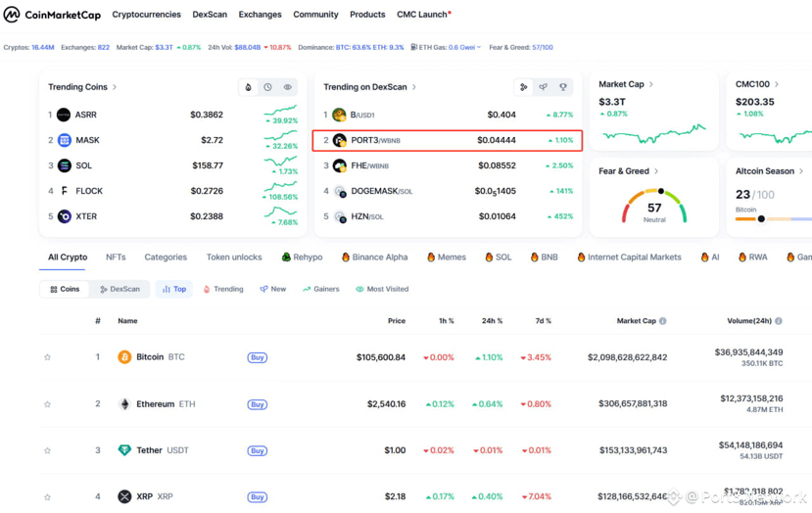The width and height of the screenshot is (812, 513).
Task: Click the SOL coin icon in Trending Coins
Action: (65, 165)
